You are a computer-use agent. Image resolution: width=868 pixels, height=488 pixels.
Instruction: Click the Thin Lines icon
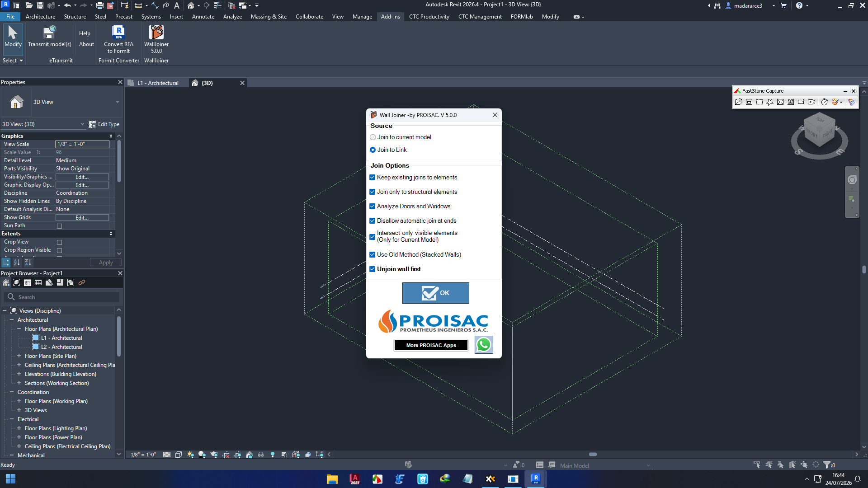tap(217, 5)
